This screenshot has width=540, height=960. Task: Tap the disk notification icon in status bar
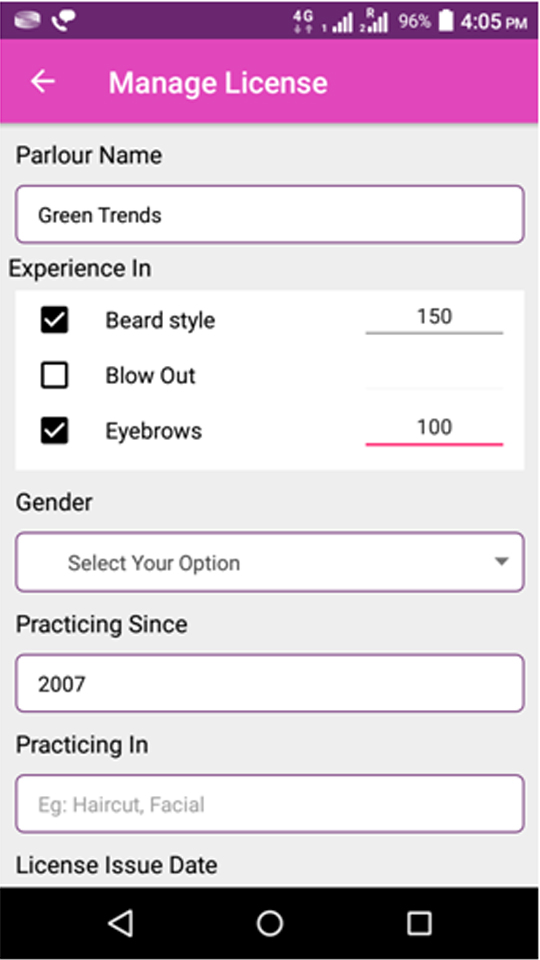pos(27,20)
